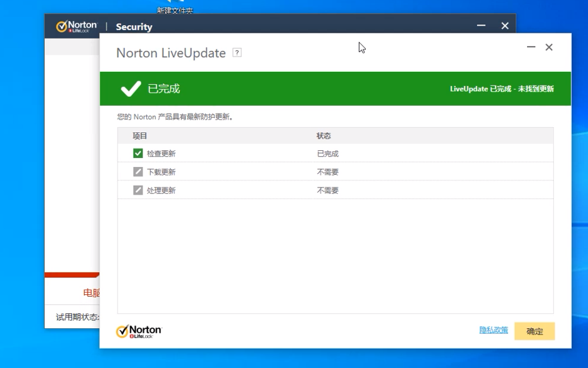Viewport: 588px width, 368px height.
Task: Click the Norton LifeLock logo in dialog footer
Action: pyautogui.click(x=139, y=331)
